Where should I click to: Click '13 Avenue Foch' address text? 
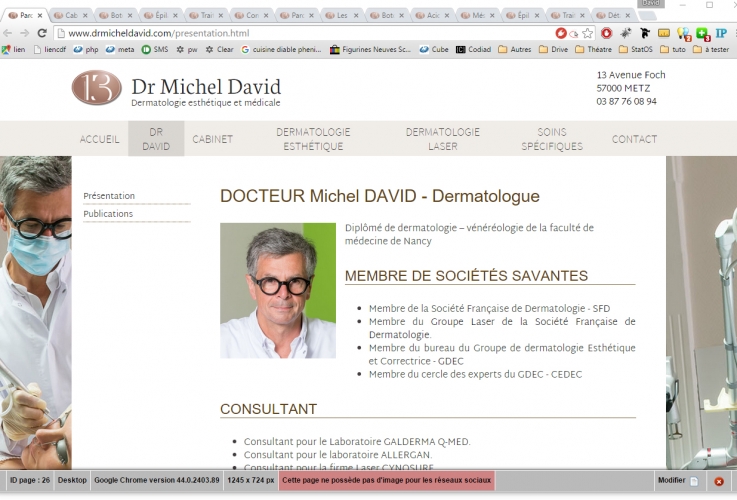[631, 75]
